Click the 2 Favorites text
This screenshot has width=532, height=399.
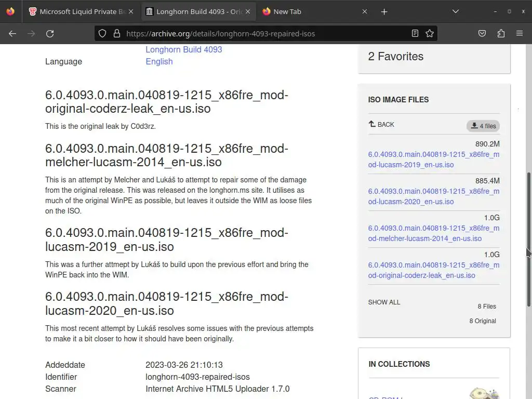click(395, 56)
